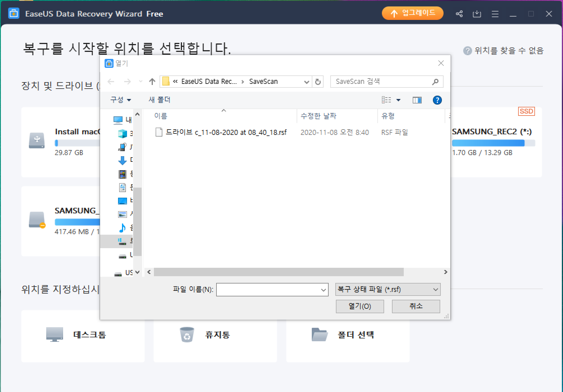The image size is (563, 392).
Task: Click the Music note icon in sidebar
Action: (123, 228)
